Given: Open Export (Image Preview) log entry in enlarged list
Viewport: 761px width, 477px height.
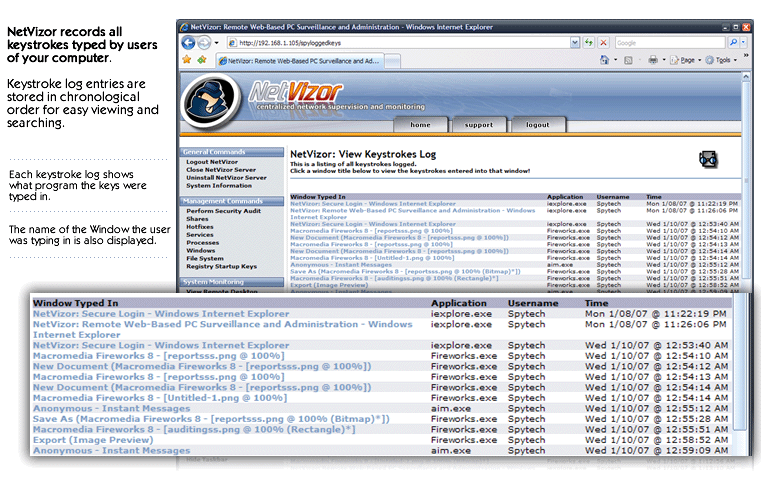Looking at the screenshot, I should pyautogui.click(x=93, y=439).
